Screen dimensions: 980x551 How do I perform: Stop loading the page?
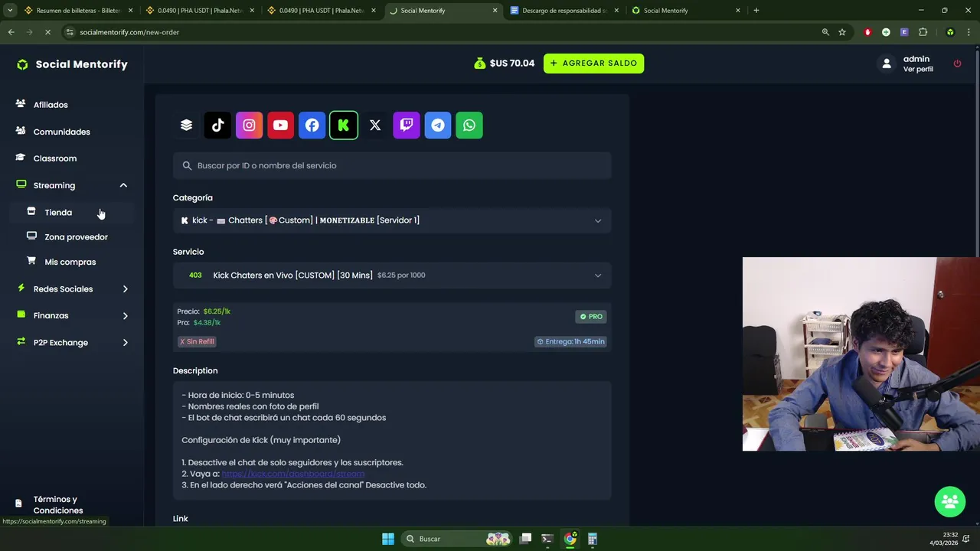pos(47,32)
